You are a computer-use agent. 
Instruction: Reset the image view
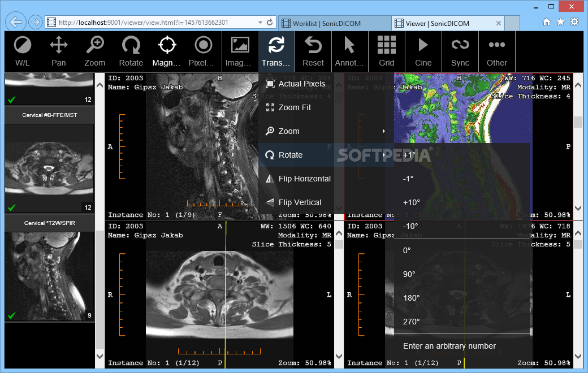pyautogui.click(x=313, y=51)
